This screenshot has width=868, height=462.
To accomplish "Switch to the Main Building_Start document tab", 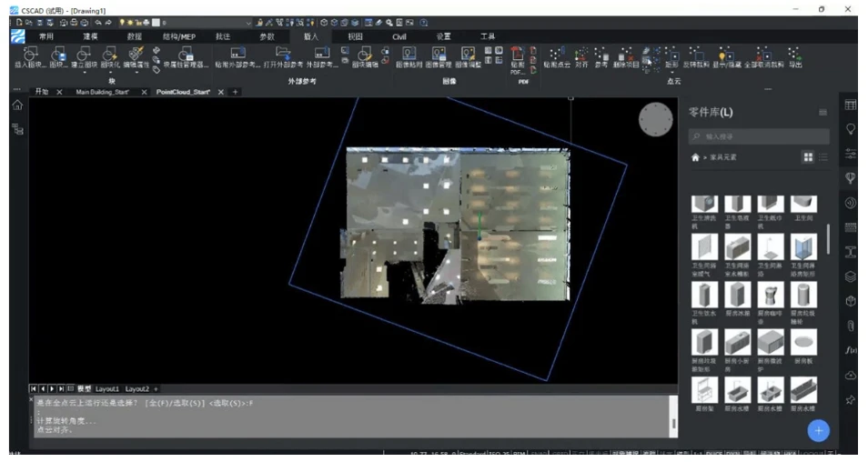I will (x=103, y=92).
